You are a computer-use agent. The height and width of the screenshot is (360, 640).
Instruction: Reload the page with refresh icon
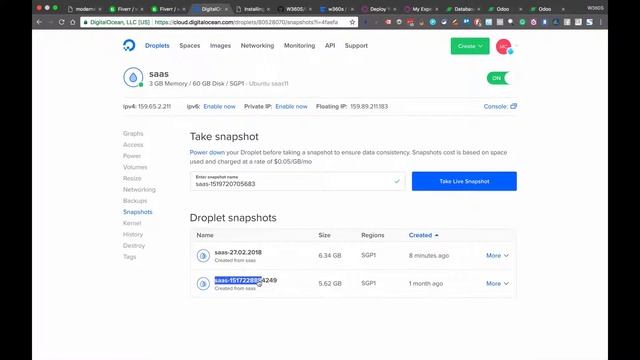[62, 22]
